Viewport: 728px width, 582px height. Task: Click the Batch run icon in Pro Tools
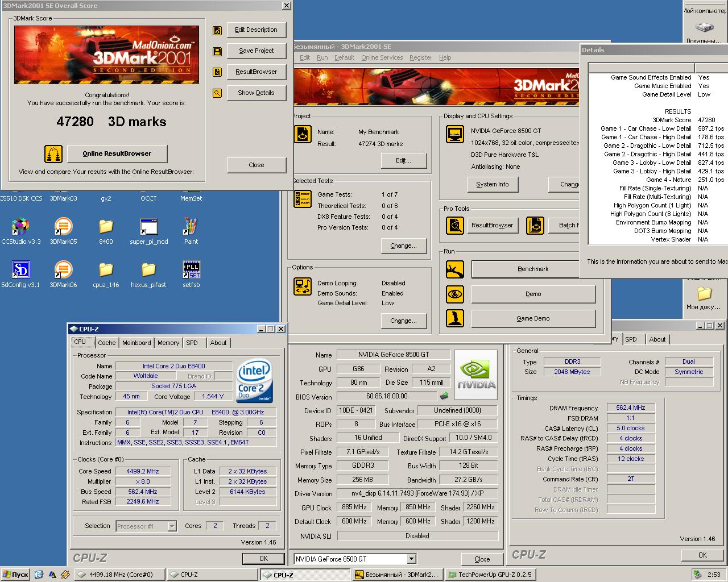point(535,226)
